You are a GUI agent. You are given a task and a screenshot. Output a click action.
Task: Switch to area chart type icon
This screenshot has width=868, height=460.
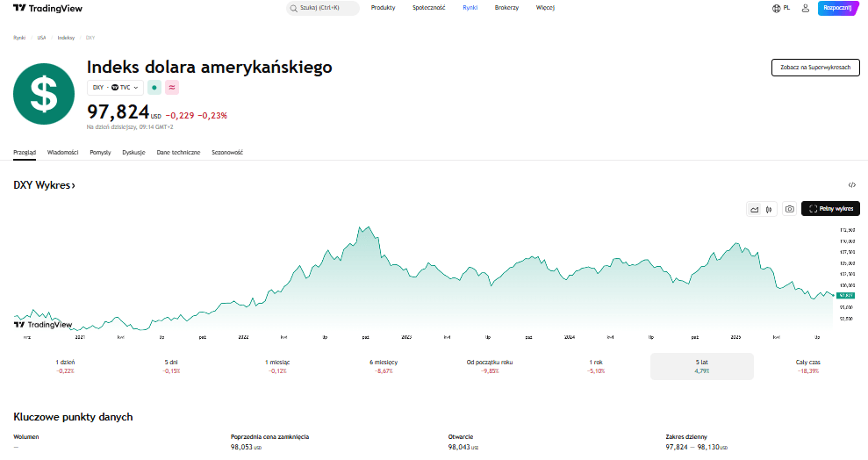(x=755, y=209)
